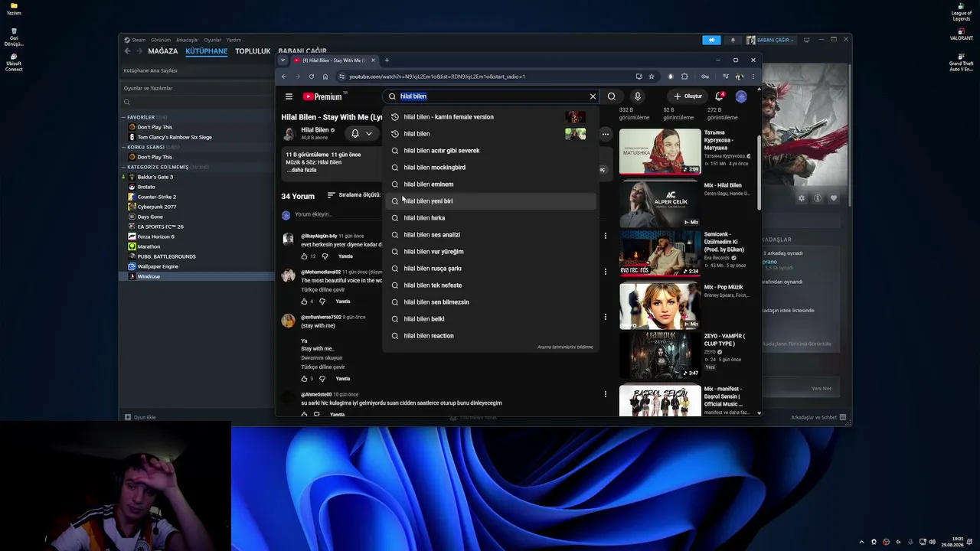The height and width of the screenshot is (551, 980).
Task: Open Chrome's three-dot menu
Action: [753, 77]
